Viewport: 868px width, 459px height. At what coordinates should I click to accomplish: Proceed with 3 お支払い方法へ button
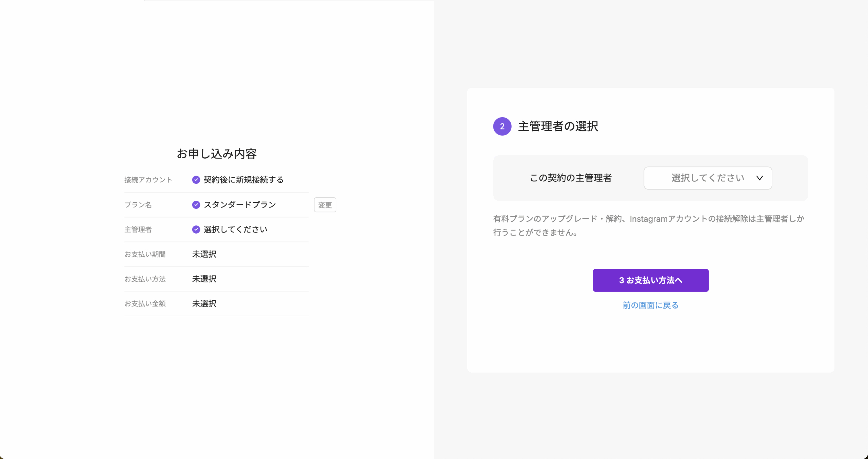pos(650,280)
